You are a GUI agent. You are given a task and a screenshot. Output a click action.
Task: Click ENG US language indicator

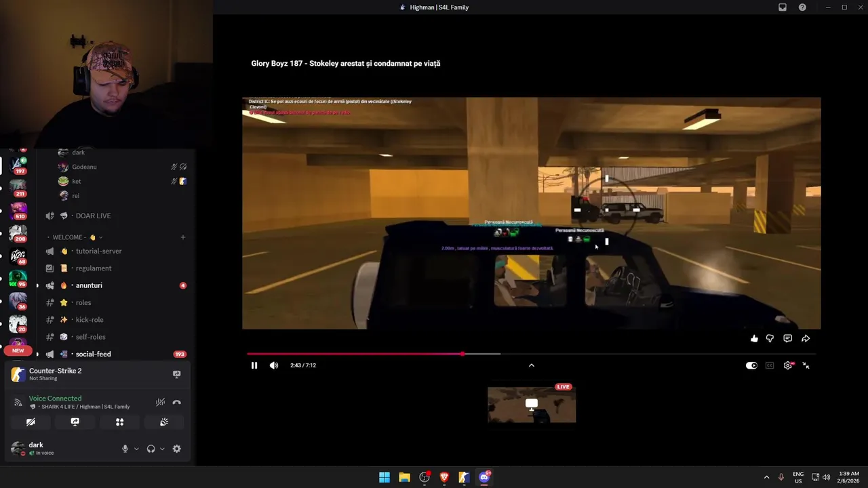[798, 477]
